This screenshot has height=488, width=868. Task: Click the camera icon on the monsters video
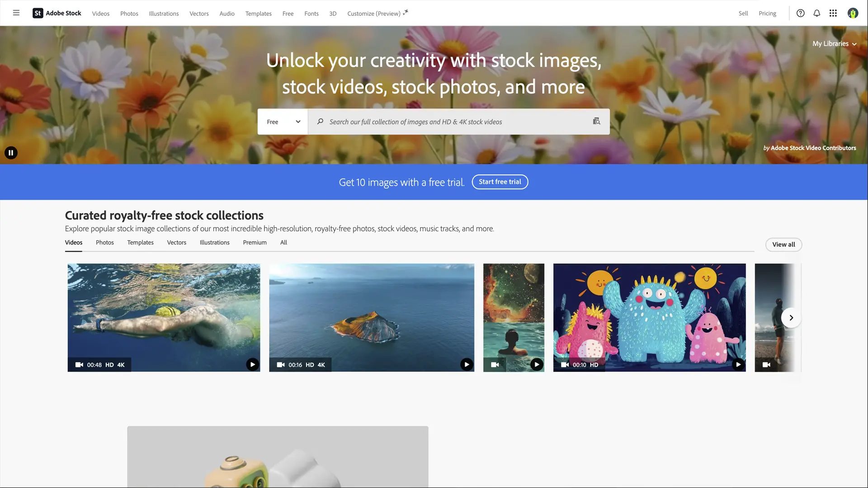[x=565, y=365]
